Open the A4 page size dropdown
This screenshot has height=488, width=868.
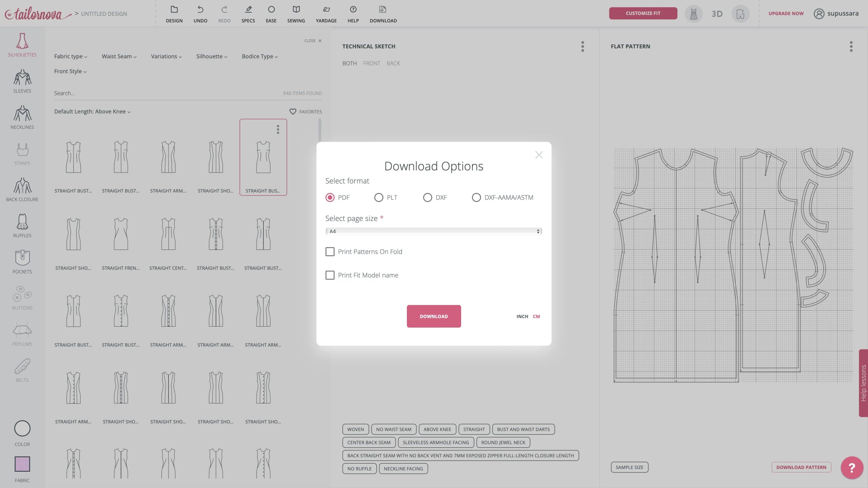(433, 231)
